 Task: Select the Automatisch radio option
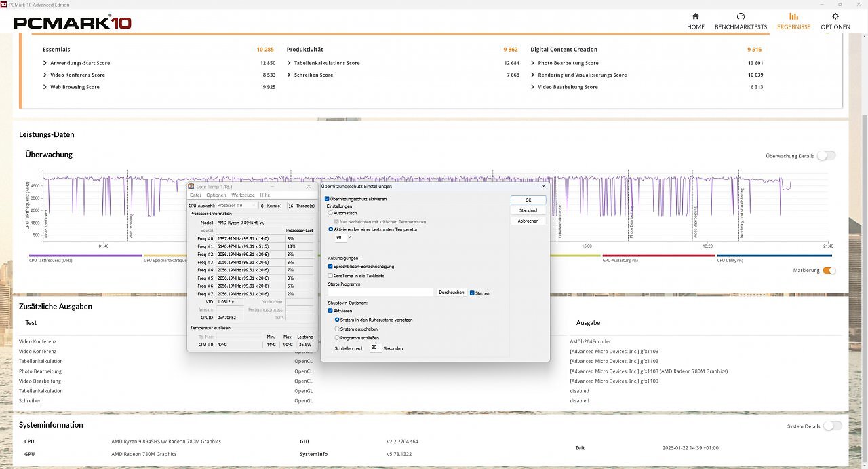(x=330, y=213)
